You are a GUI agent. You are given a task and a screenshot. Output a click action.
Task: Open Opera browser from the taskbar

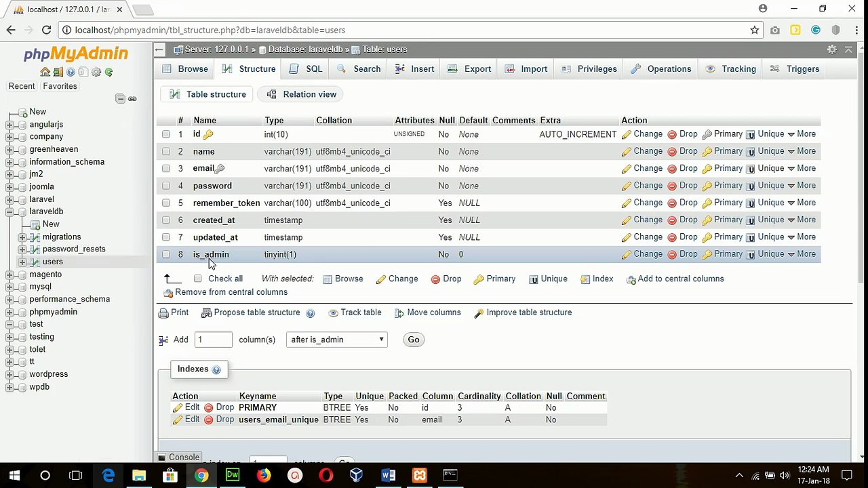click(326, 475)
